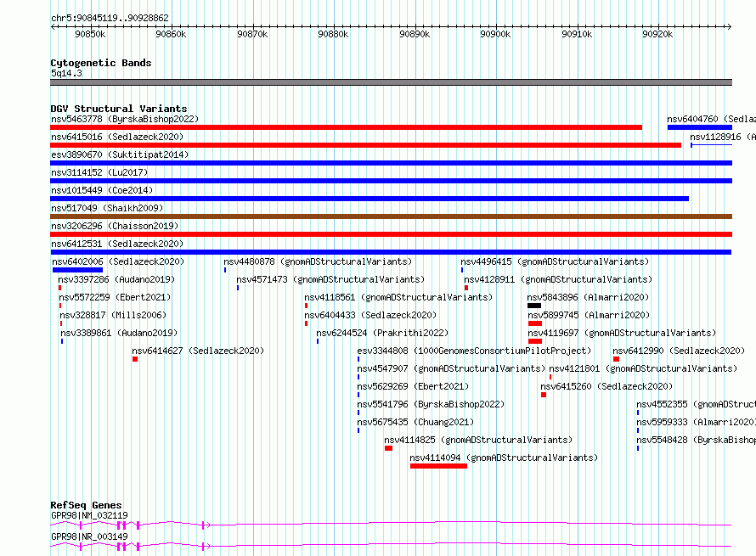This screenshot has width=756, height=556.
Task: Click esv3344808 1000GenomesConsortiumPilotProject label
Action: click(x=474, y=351)
